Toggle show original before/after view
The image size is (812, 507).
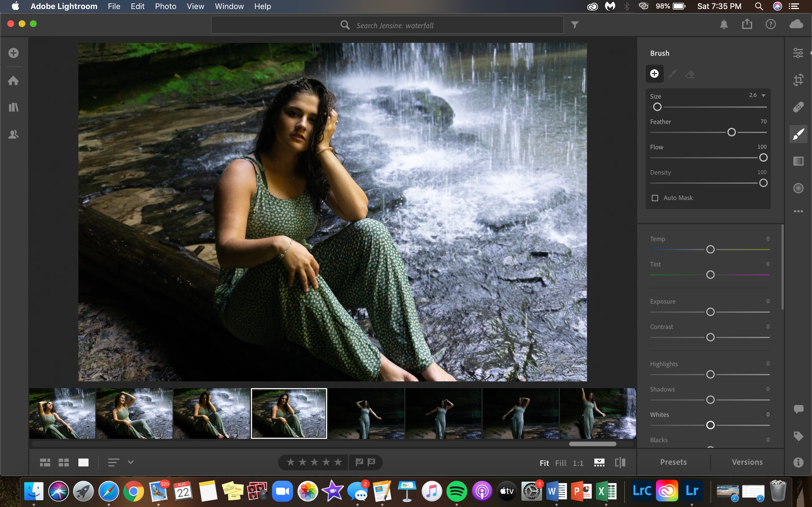tap(620, 462)
